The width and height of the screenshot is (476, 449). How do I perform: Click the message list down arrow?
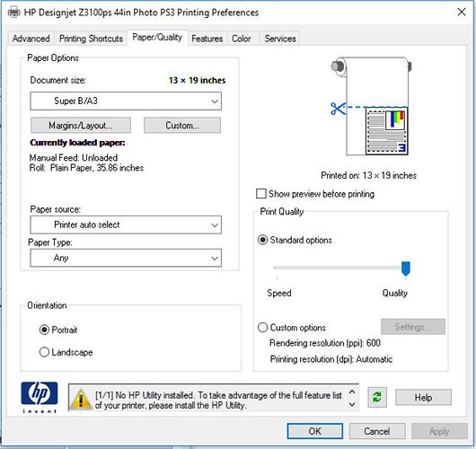[352, 404]
